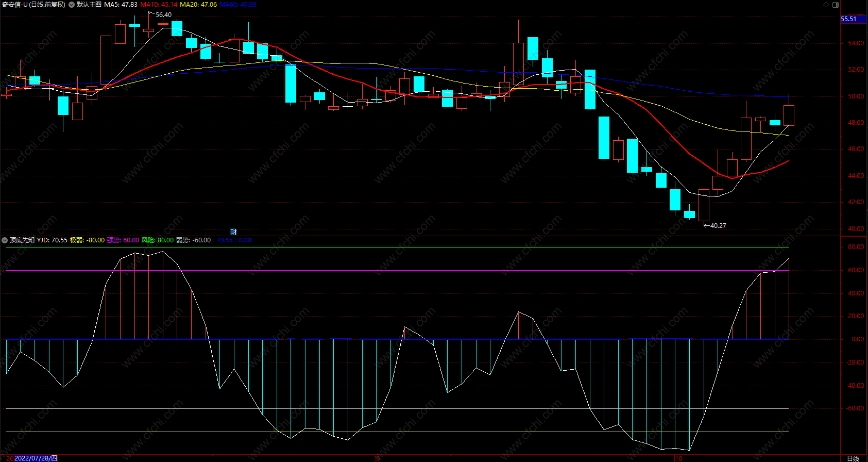Click the YJD: 70.55 value
Viewport: 868px width, 462px height.
[52, 240]
